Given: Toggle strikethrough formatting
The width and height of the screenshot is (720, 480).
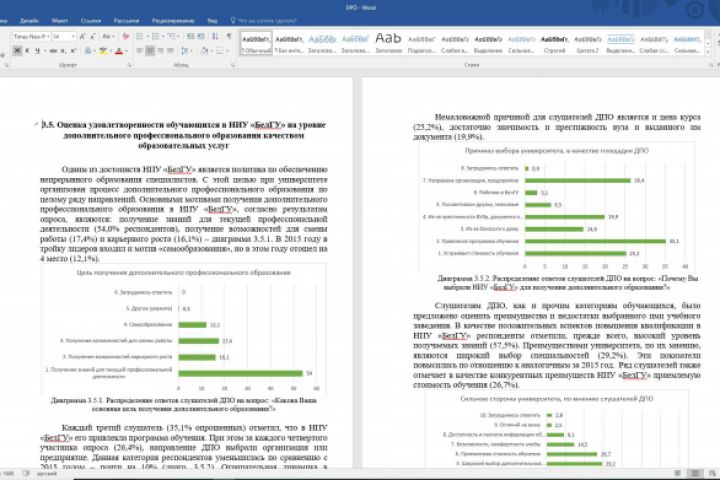Looking at the screenshot, I should point(53,51).
